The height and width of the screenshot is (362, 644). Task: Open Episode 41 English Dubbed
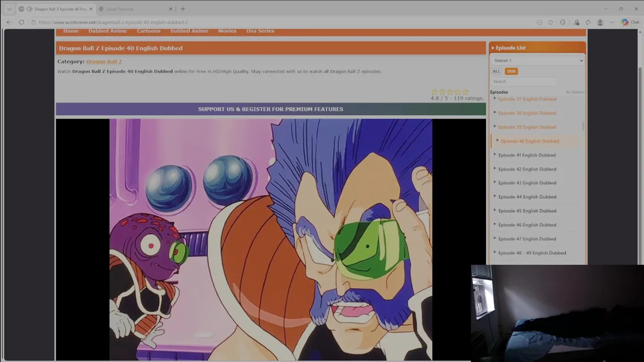coord(527,155)
